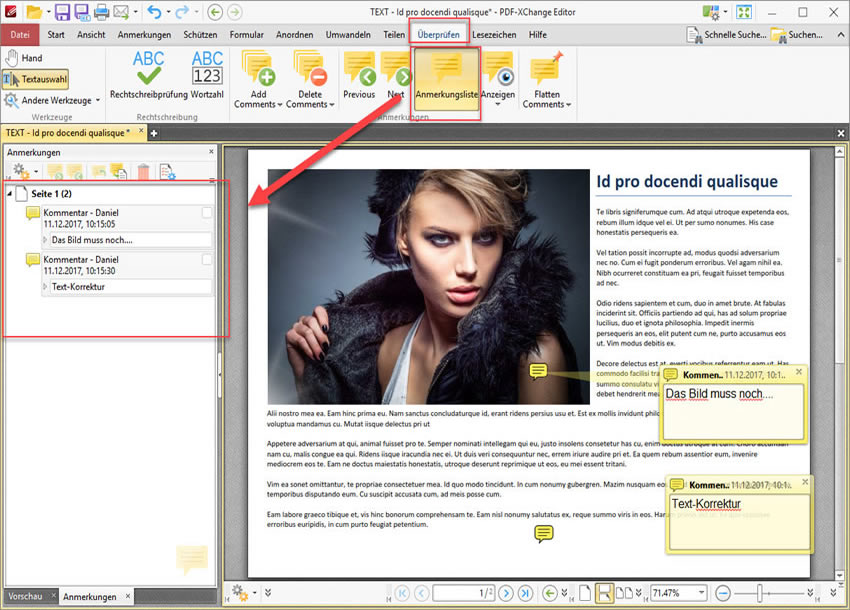Select the 'Das Bild muss noch....' text in comments list
The width and height of the screenshot is (850, 610).
[x=92, y=240]
